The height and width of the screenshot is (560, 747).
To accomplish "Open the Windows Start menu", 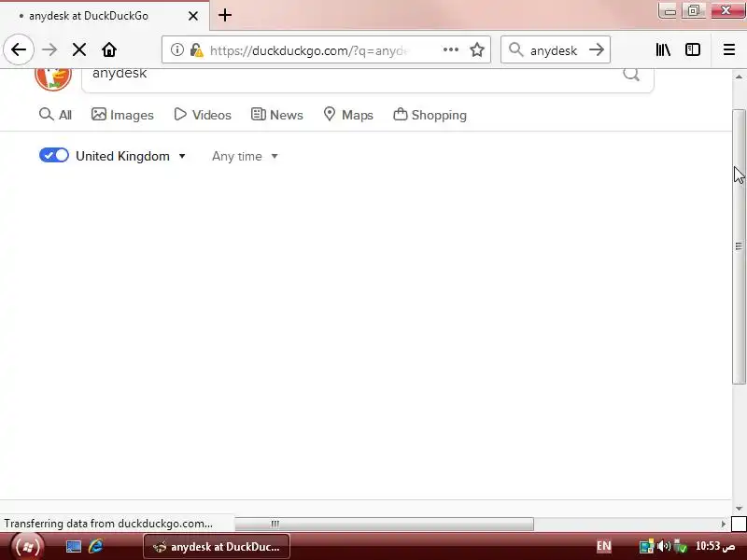I will click(27, 547).
